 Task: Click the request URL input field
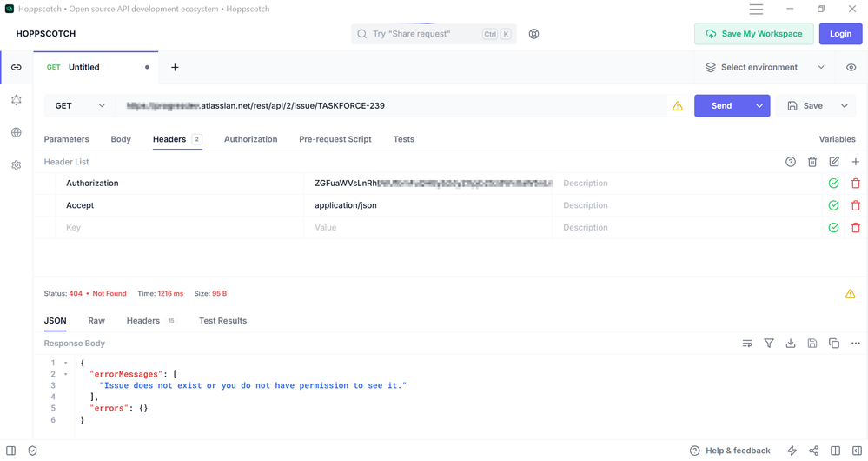(390, 106)
